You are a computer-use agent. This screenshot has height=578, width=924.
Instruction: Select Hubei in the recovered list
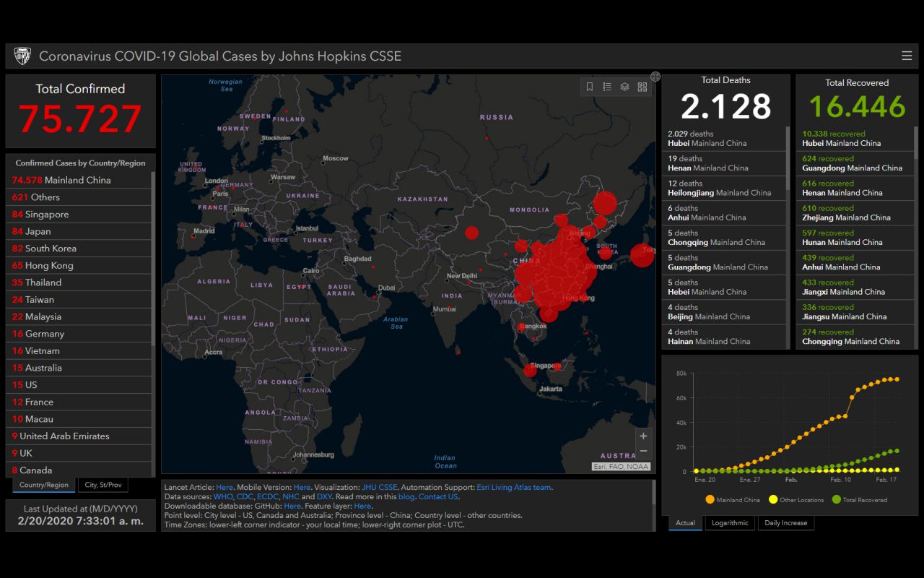click(855, 138)
